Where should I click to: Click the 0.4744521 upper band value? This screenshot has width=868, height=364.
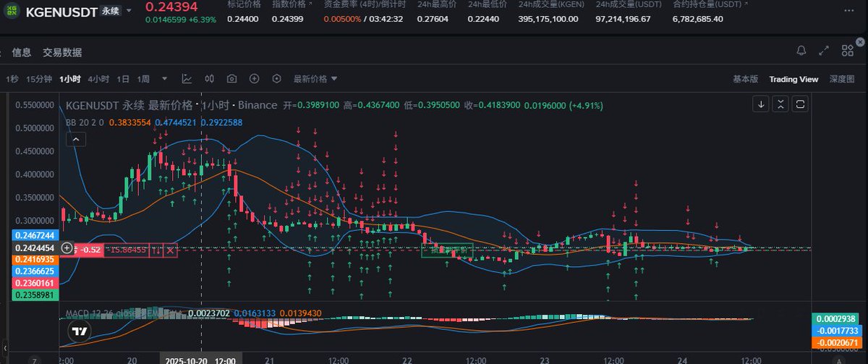175,122
